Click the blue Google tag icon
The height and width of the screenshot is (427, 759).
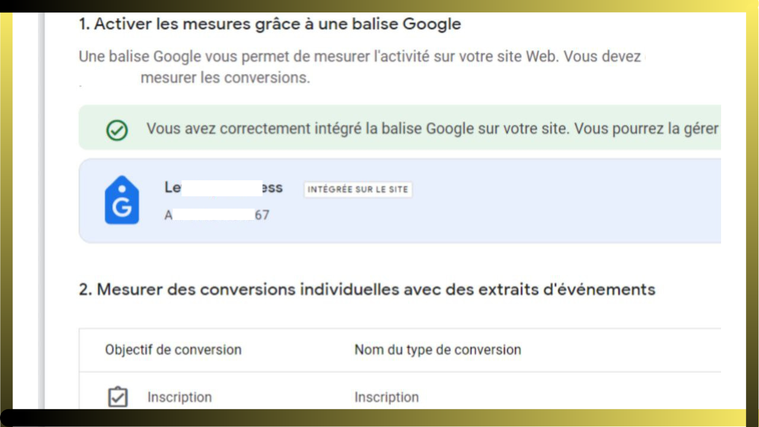click(122, 201)
